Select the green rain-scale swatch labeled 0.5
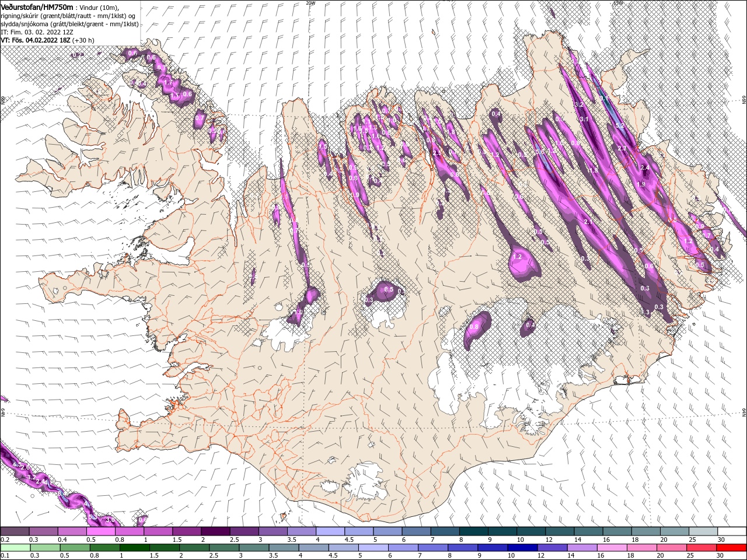 (75, 548)
